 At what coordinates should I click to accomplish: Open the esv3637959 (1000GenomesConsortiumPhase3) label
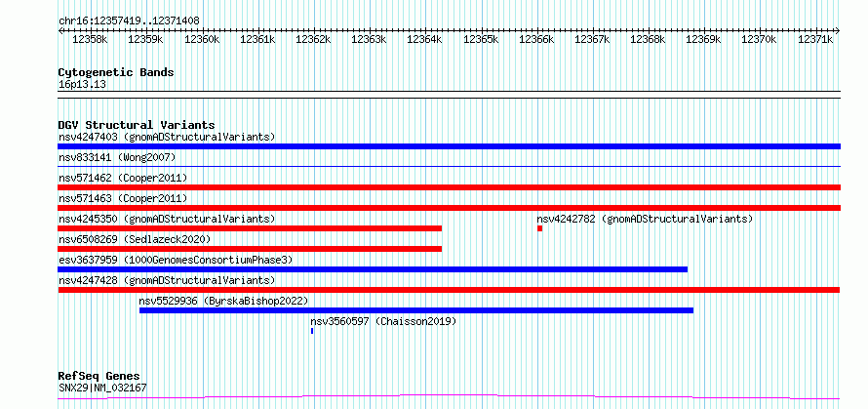coord(176,260)
